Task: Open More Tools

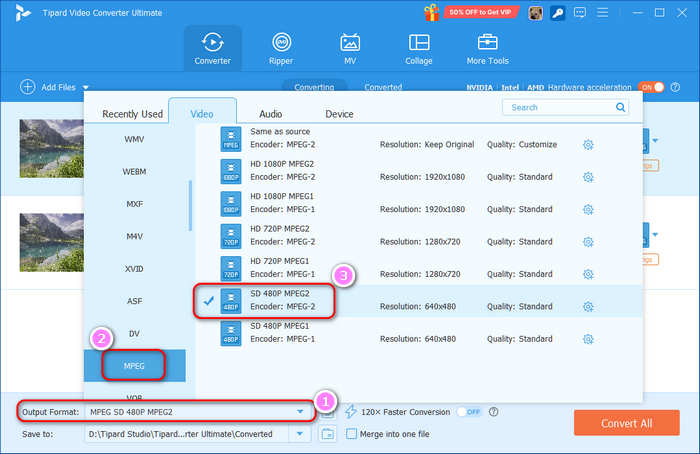Action: [x=488, y=49]
